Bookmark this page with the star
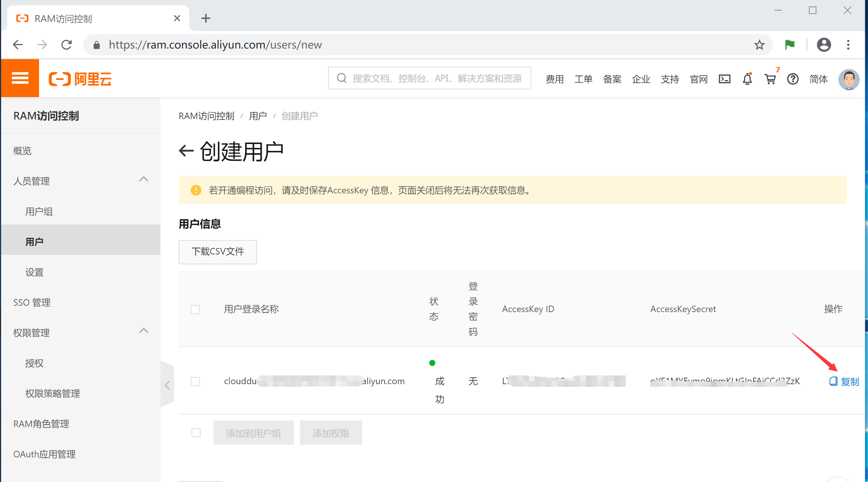 [759, 45]
